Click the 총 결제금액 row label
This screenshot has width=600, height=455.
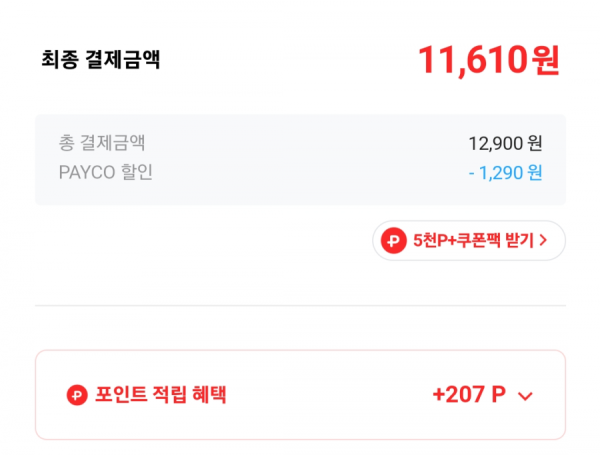[102, 143]
